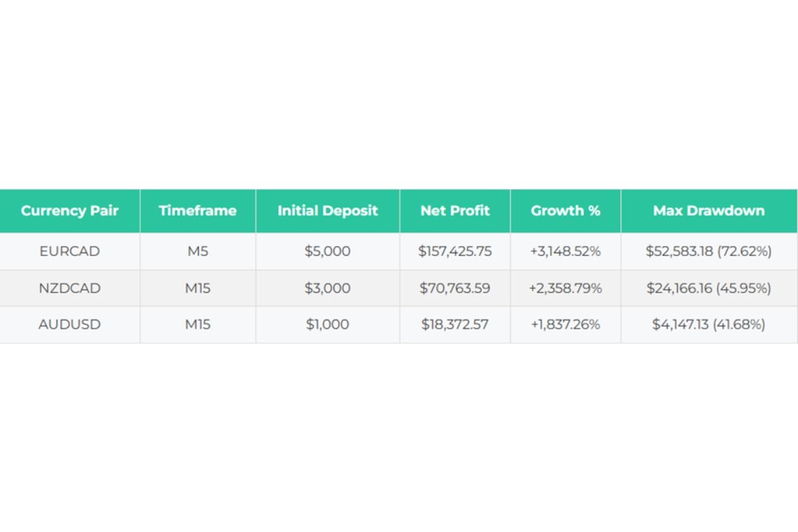798x532 pixels.
Task: Select the +1,837.26% growth value
Action: pos(565,325)
